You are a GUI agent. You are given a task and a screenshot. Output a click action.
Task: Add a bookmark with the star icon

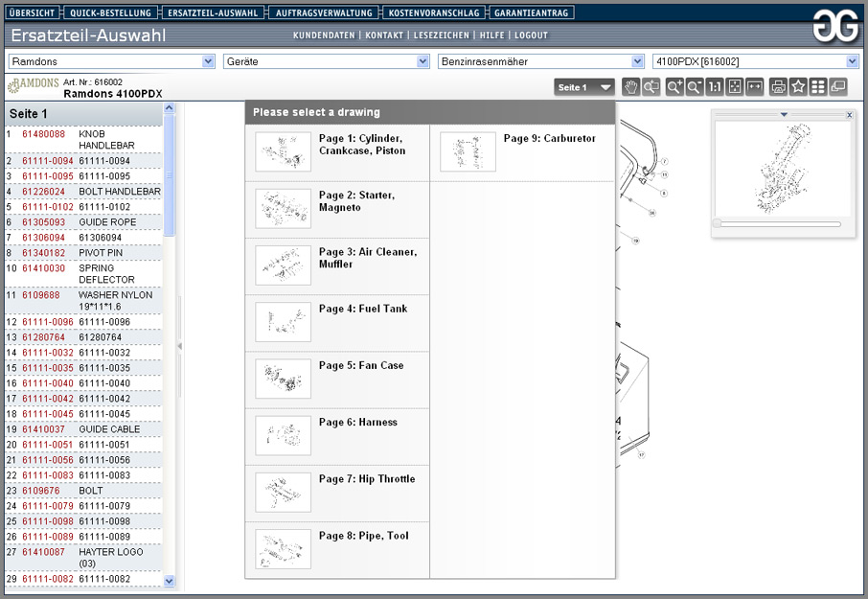tap(798, 87)
